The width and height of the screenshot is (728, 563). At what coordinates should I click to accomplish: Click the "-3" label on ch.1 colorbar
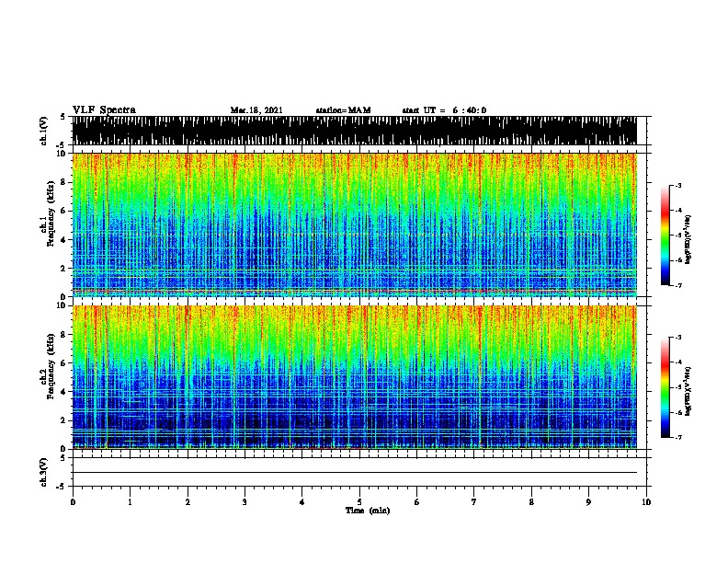[x=677, y=186]
